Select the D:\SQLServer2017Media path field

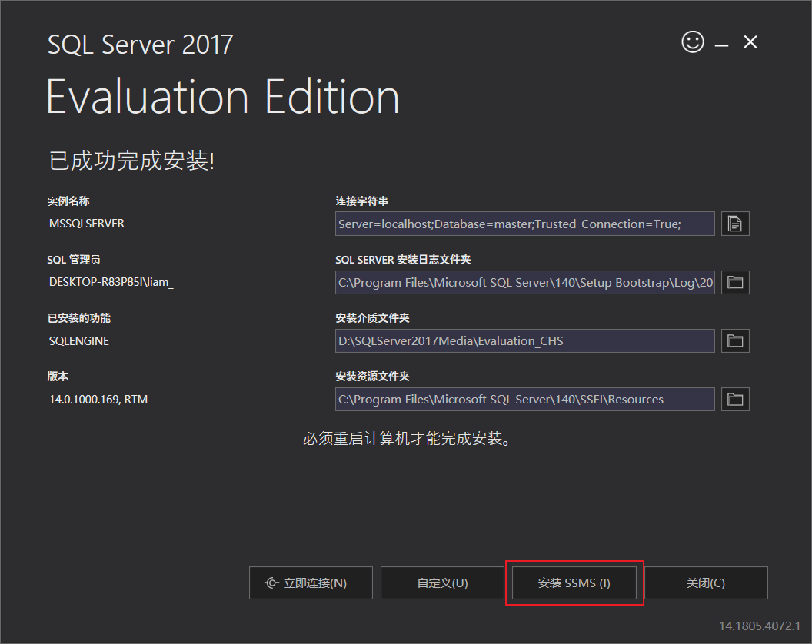tap(525, 340)
